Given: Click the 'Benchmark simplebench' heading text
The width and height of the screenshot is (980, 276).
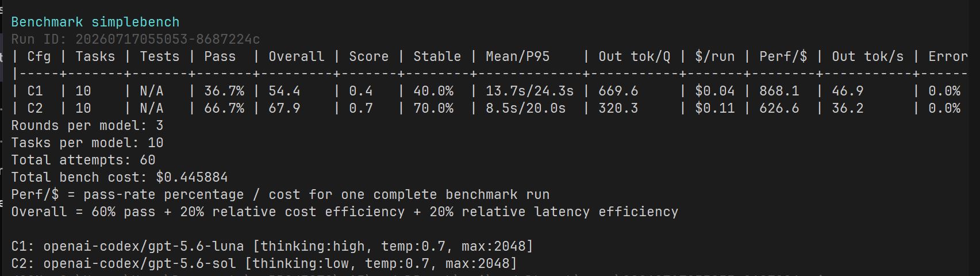Looking at the screenshot, I should 95,22.
